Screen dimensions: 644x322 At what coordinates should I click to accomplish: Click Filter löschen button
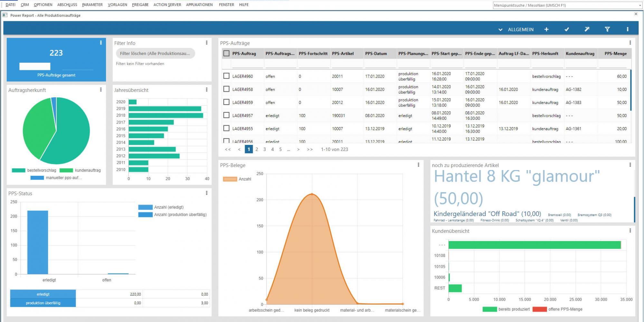point(155,53)
